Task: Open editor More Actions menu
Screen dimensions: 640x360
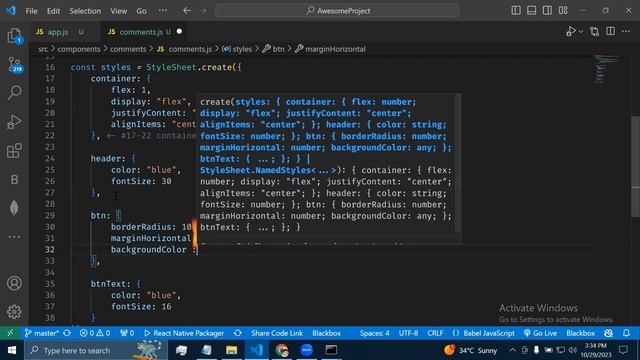Action: (626, 31)
